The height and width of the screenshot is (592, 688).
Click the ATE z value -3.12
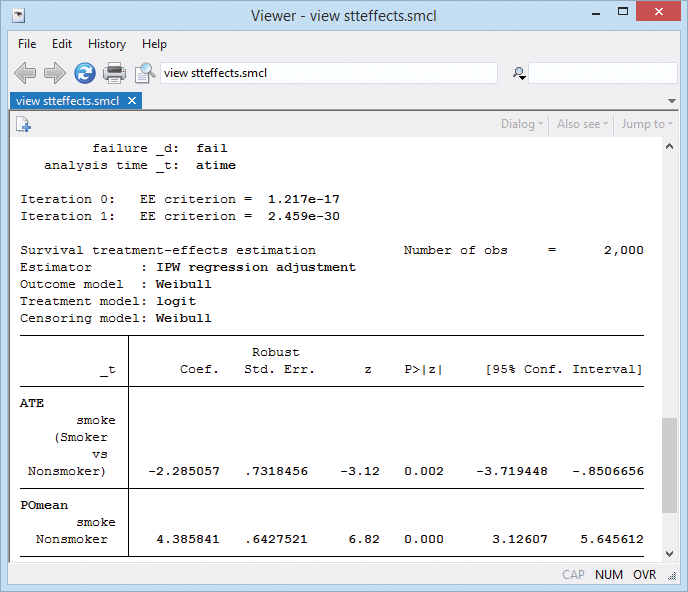(x=360, y=471)
